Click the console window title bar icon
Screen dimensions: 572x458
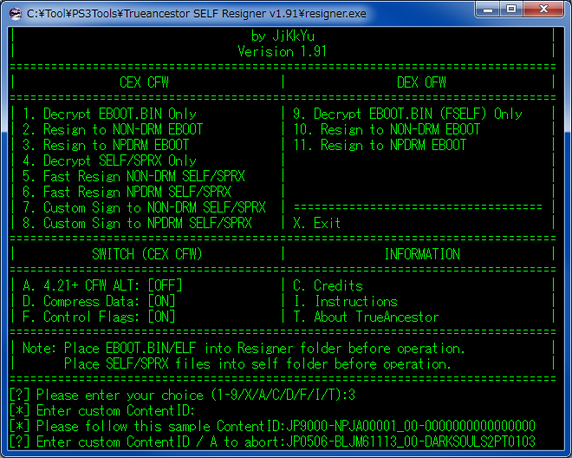click(x=15, y=14)
